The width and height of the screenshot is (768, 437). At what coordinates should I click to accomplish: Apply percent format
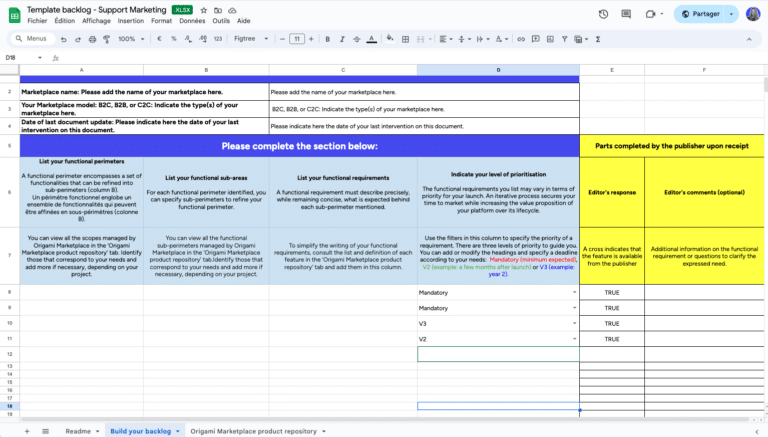pyautogui.click(x=173, y=39)
